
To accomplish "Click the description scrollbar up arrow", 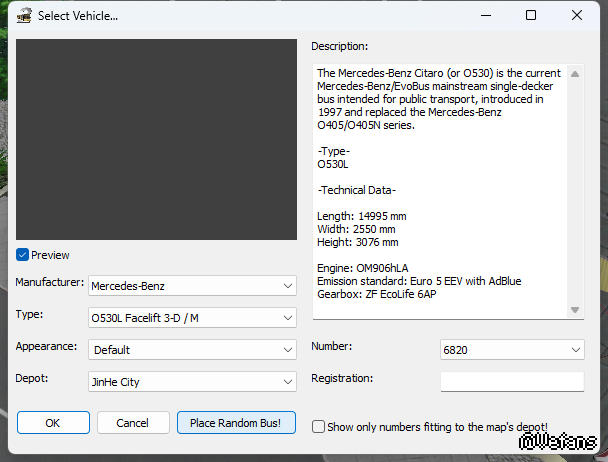I will coord(575,73).
